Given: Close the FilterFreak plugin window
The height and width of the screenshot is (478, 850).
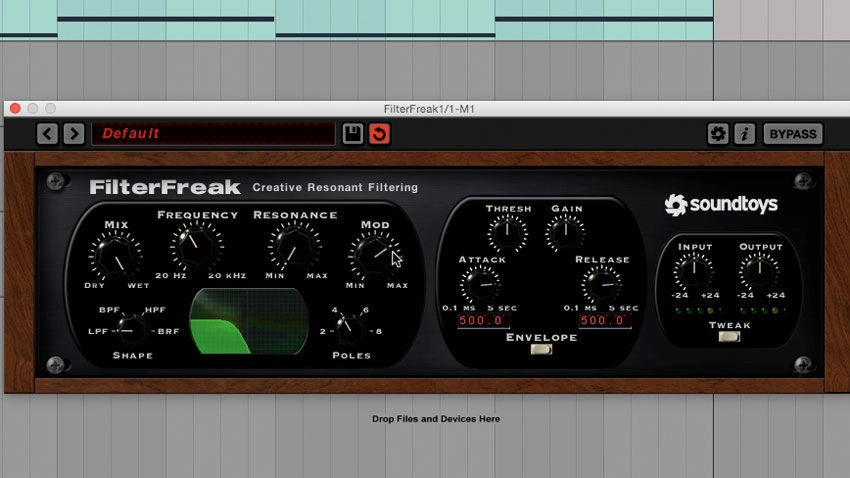Looking at the screenshot, I should point(15,108).
